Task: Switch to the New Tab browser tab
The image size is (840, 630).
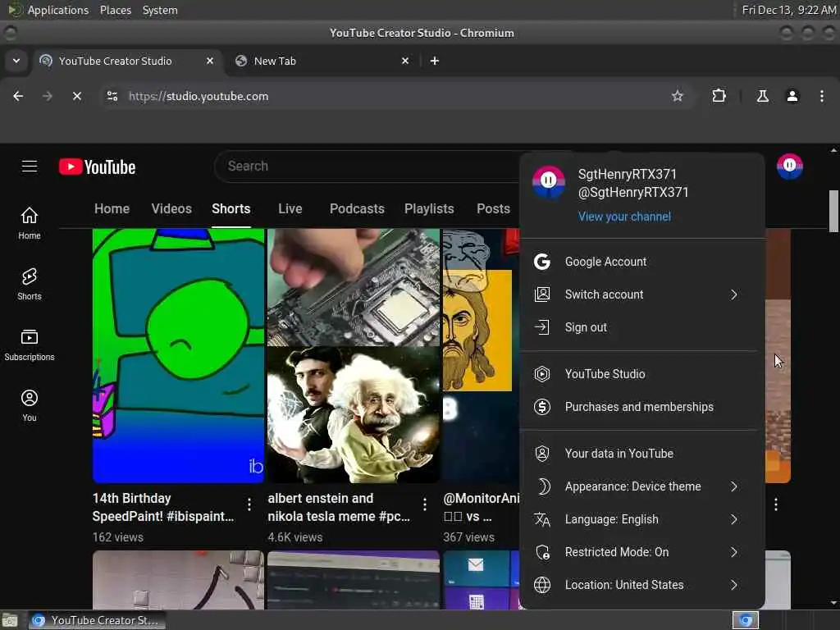Action: 323,61
